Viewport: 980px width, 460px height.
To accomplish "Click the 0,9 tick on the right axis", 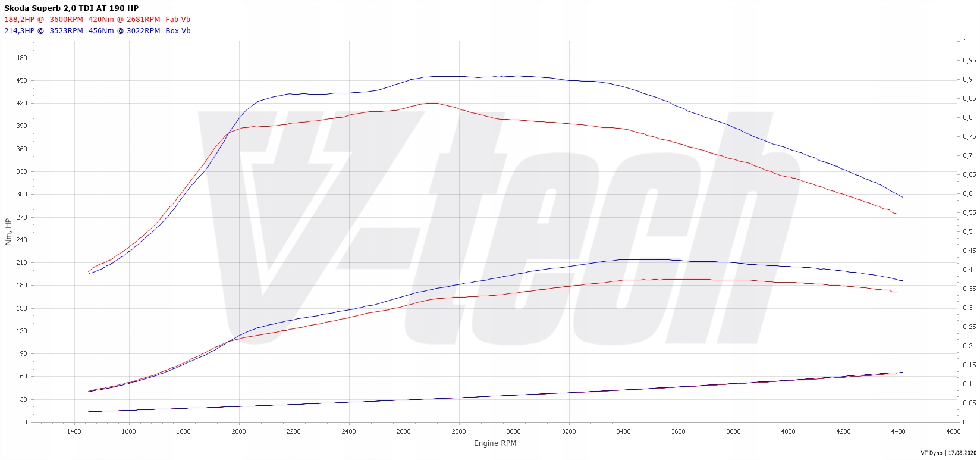I will tap(968, 79).
